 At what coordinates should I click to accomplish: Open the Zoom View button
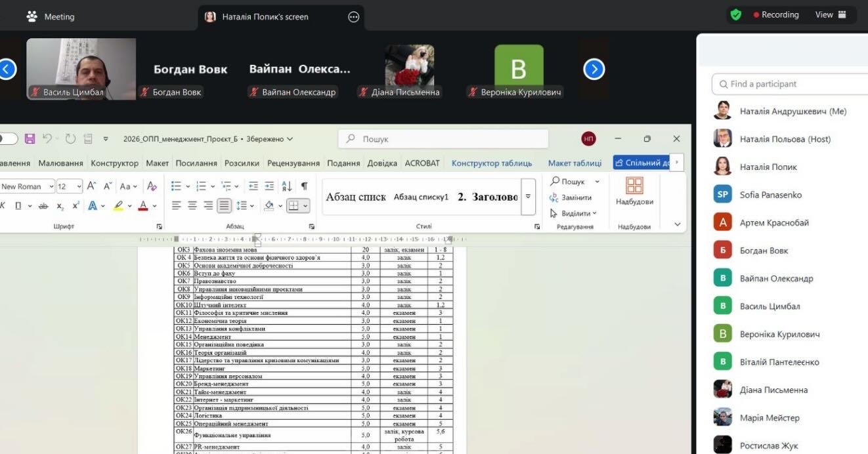click(831, 15)
